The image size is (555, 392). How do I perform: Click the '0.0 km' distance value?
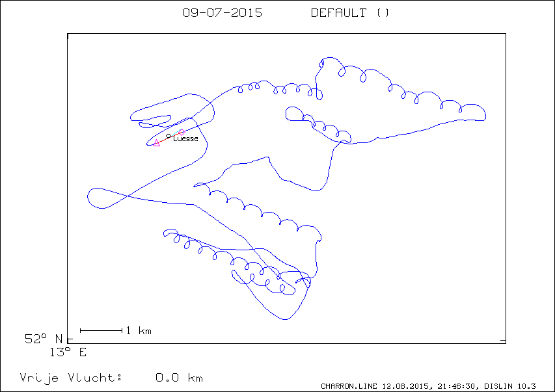pos(179,378)
